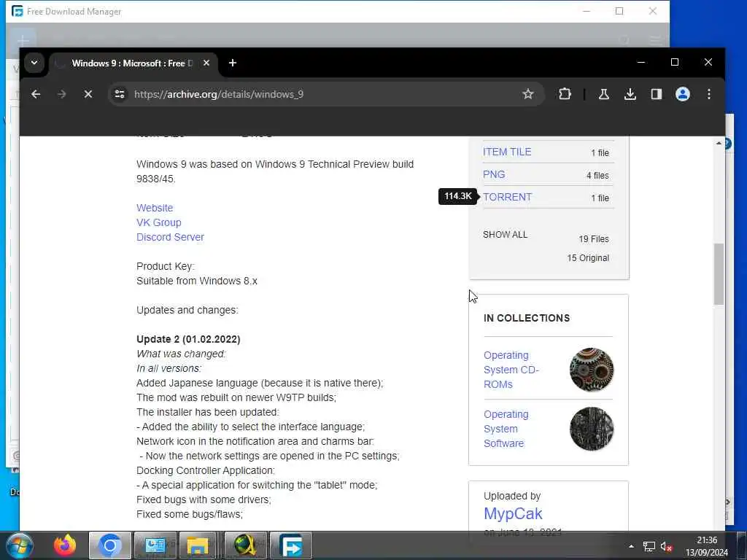Image resolution: width=747 pixels, height=560 pixels.
Task: Switch to Chromium in the taskbar
Action: [110, 545]
